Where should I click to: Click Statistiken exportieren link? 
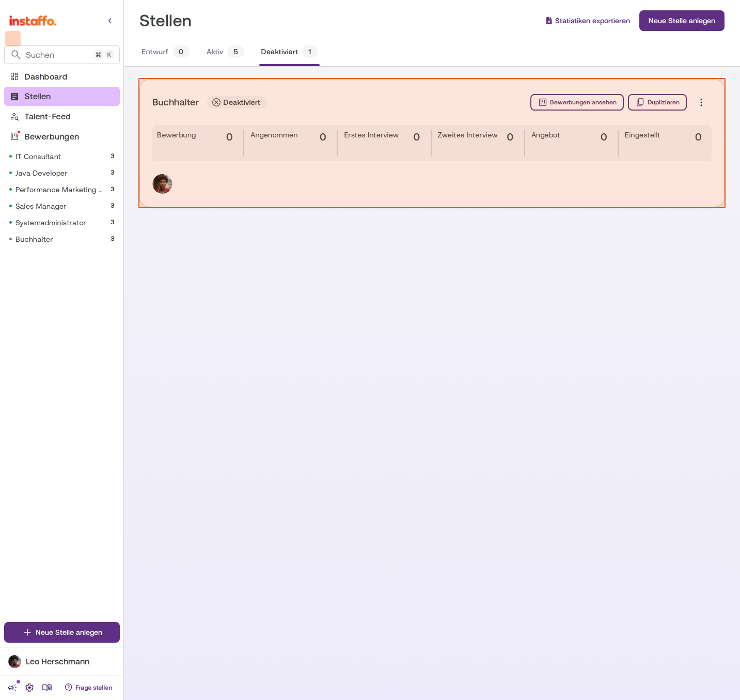[588, 21]
